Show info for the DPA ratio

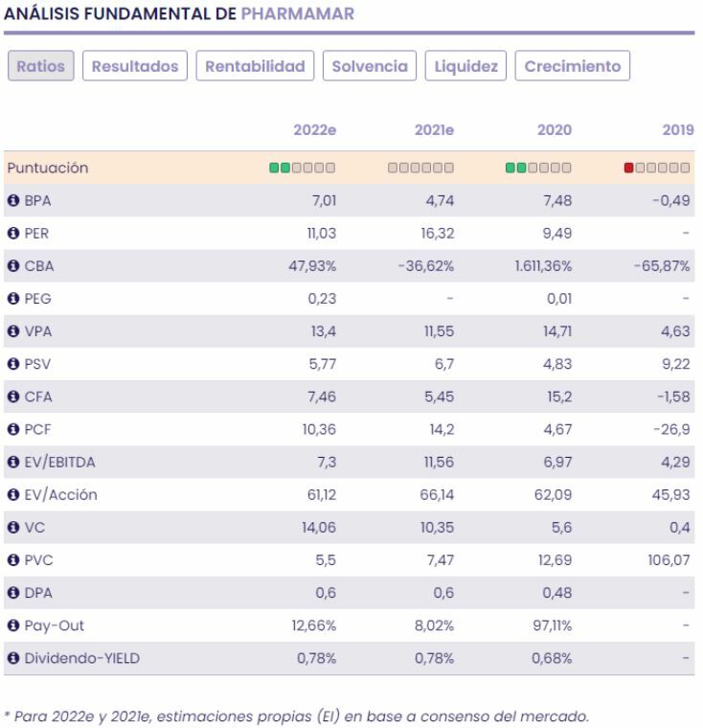click(13, 594)
